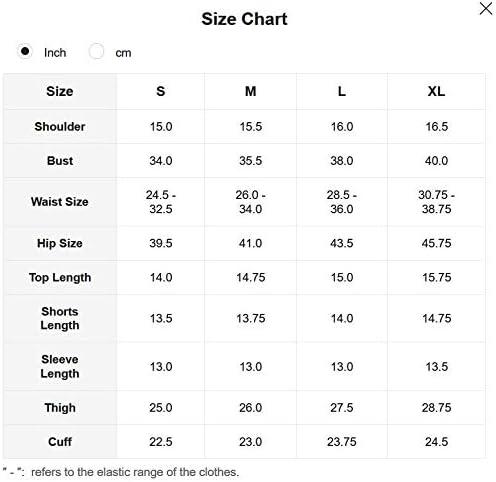Click the cm label text
496x482 pixels.
click(123, 53)
